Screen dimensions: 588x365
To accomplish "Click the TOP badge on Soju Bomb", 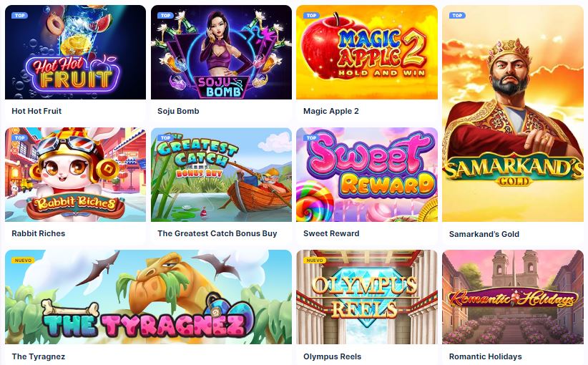I will tap(165, 15).
